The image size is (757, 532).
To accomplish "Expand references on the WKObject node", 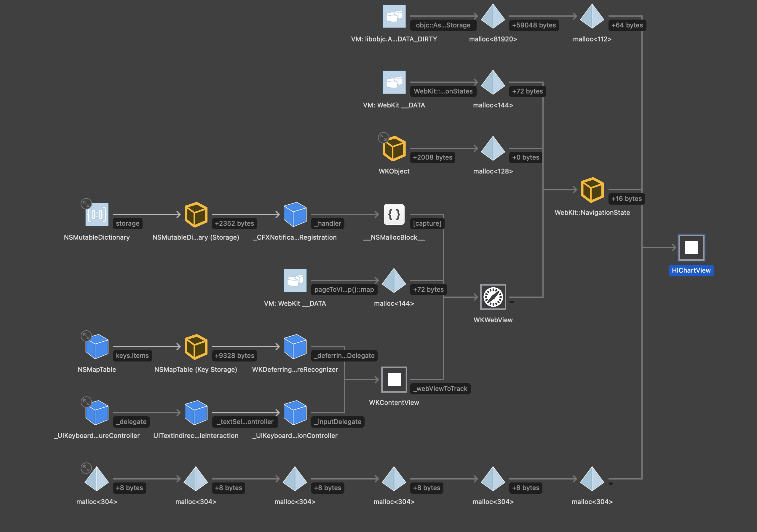I will coord(384,138).
